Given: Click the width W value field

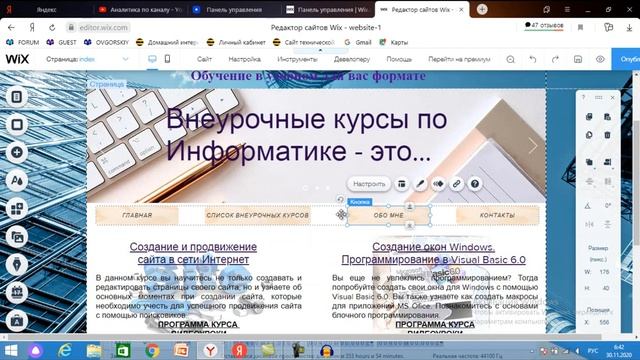Looking at the screenshot, I should 604,272.
